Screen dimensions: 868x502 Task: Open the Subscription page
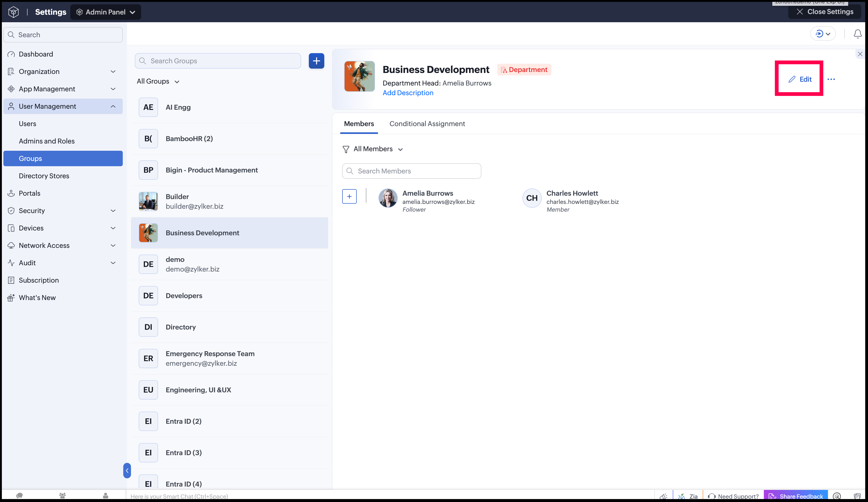point(63,280)
